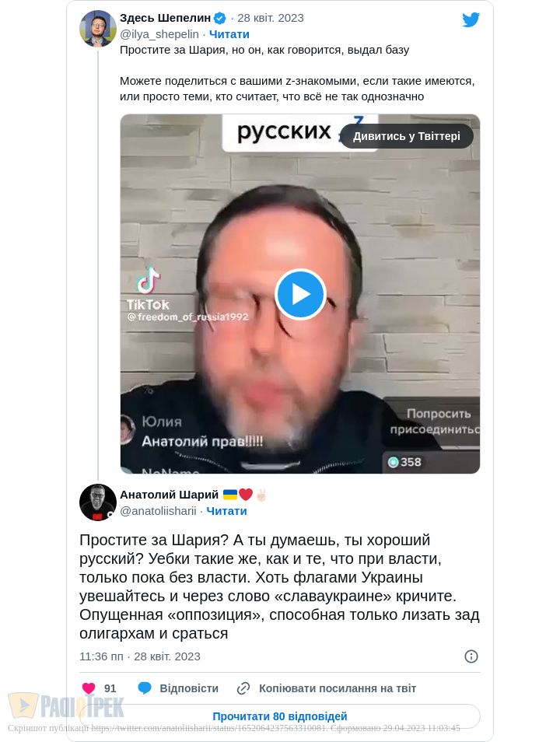Image resolution: width=560 pixels, height=742 pixels.
Task: Click the heart like icon
Action: tap(89, 688)
